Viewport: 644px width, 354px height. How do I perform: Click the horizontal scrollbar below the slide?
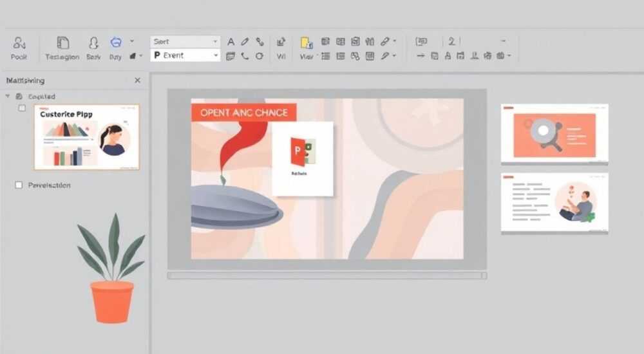click(x=327, y=275)
